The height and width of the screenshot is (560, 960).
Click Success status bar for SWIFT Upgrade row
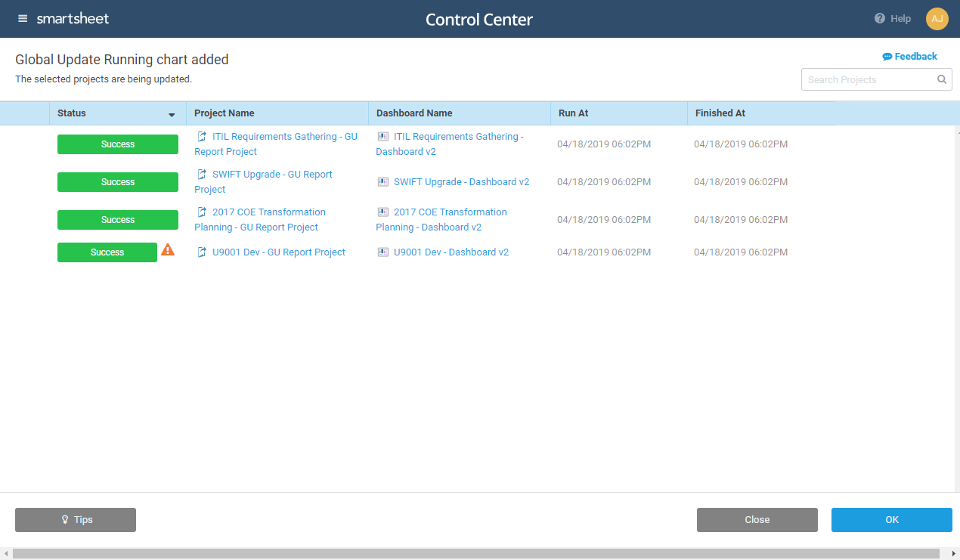(x=118, y=182)
